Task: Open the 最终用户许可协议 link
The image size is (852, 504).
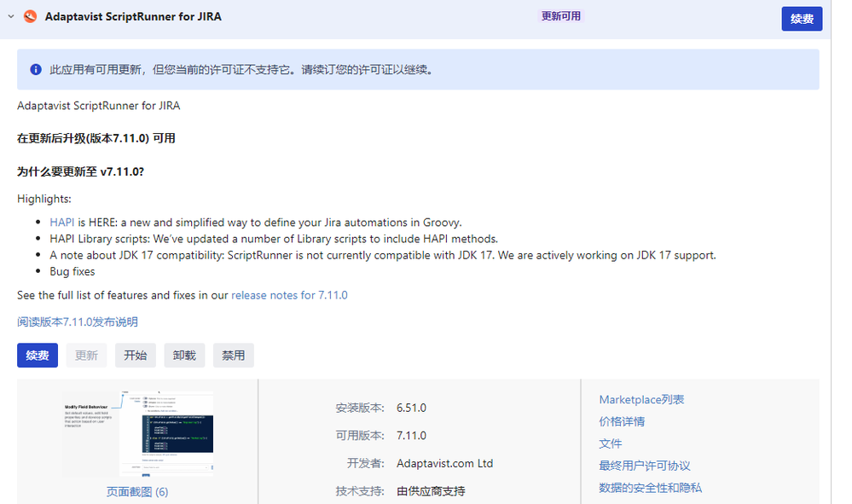Action: pos(645,466)
